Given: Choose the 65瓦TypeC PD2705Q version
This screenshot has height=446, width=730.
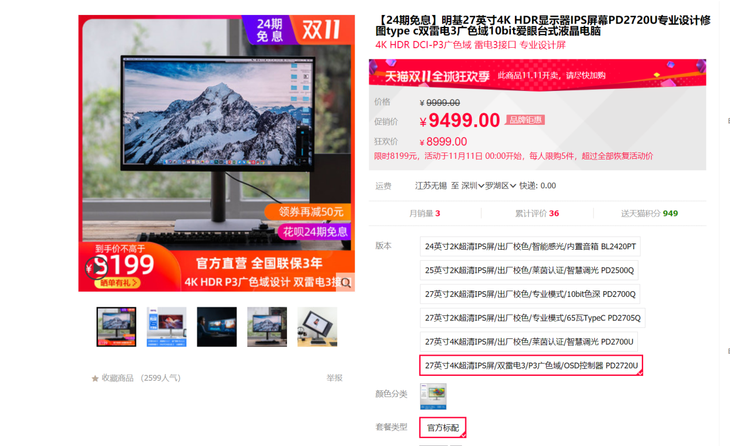Looking at the screenshot, I should 532,318.
